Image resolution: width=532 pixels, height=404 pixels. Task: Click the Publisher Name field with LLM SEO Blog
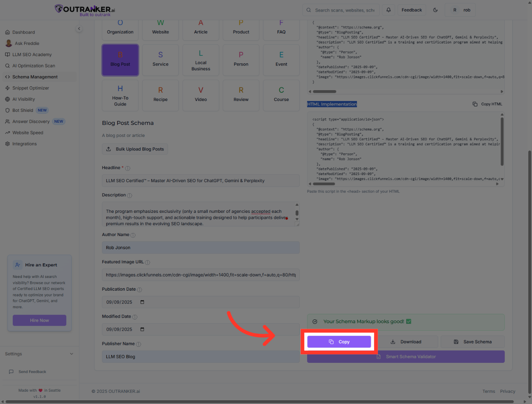click(x=201, y=357)
